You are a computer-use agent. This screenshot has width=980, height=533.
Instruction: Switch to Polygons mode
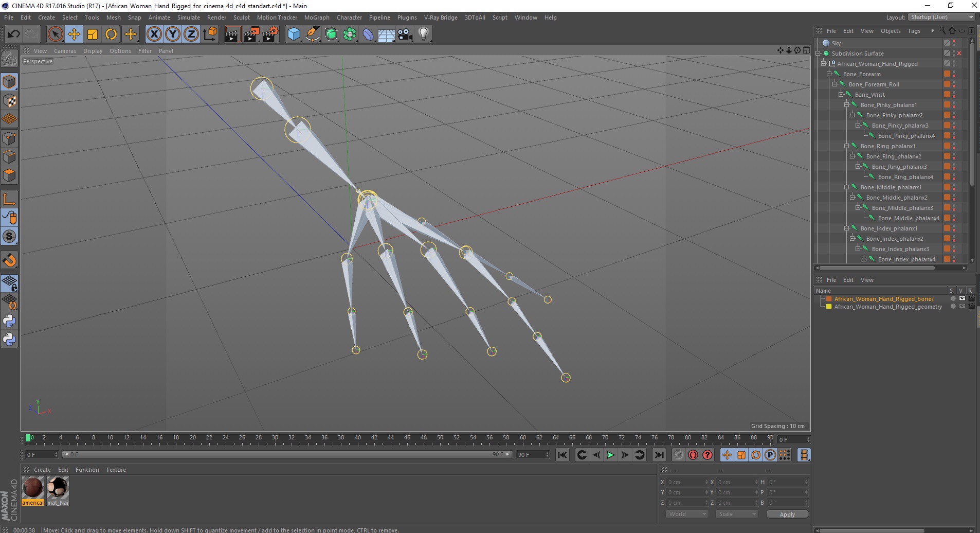pos(9,175)
